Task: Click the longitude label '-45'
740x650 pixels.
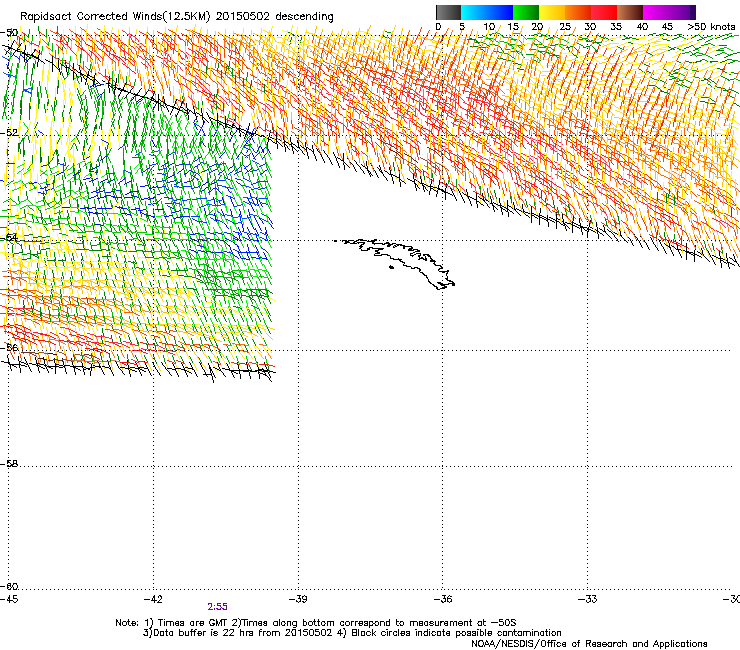Action: [9, 599]
